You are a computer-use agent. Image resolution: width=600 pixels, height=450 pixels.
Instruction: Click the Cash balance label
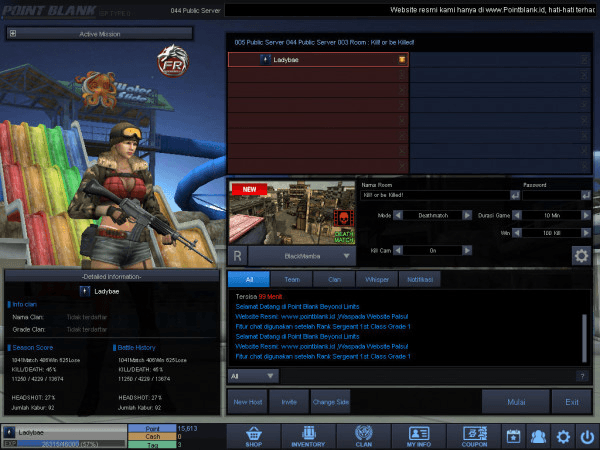click(x=152, y=437)
